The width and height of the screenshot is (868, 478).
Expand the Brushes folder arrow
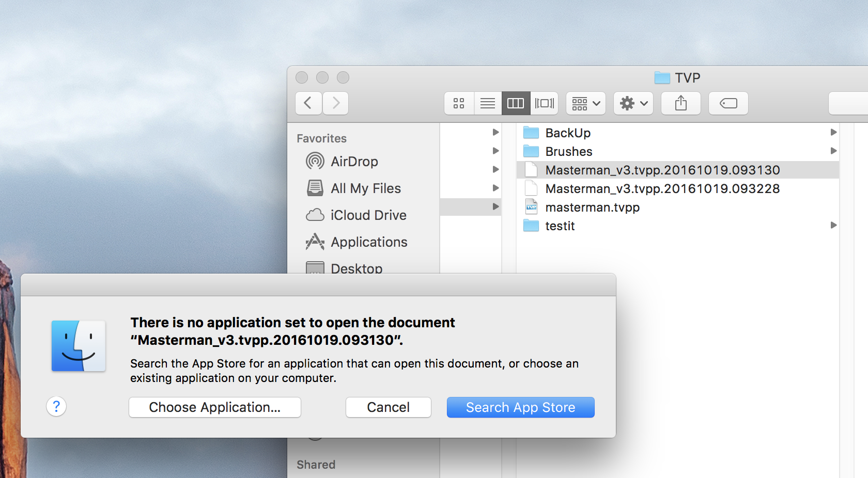click(833, 151)
